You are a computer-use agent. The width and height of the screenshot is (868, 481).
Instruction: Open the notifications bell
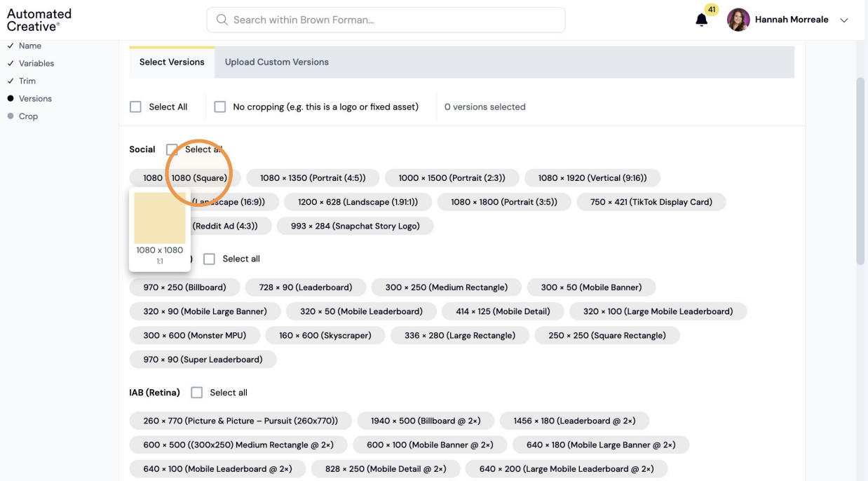coord(701,20)
